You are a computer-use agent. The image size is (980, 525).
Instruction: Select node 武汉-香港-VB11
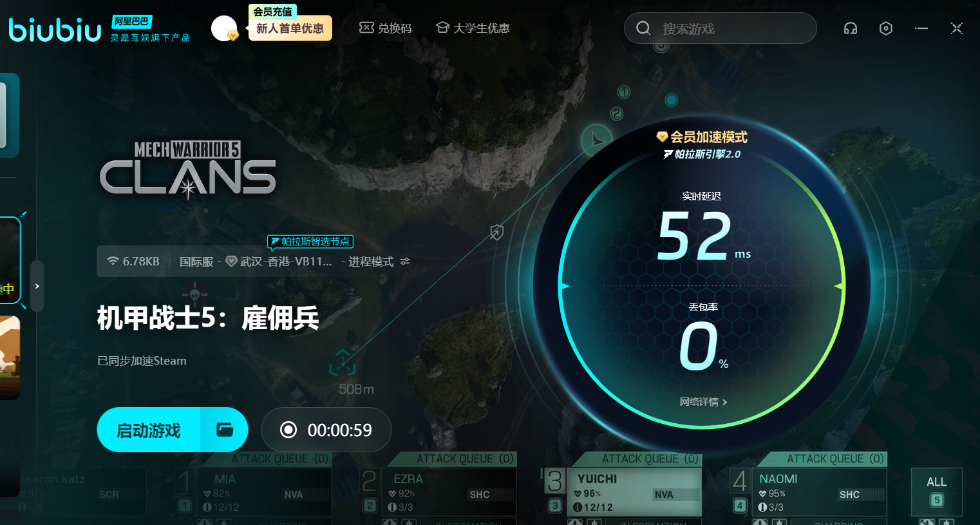coord(279,262)
